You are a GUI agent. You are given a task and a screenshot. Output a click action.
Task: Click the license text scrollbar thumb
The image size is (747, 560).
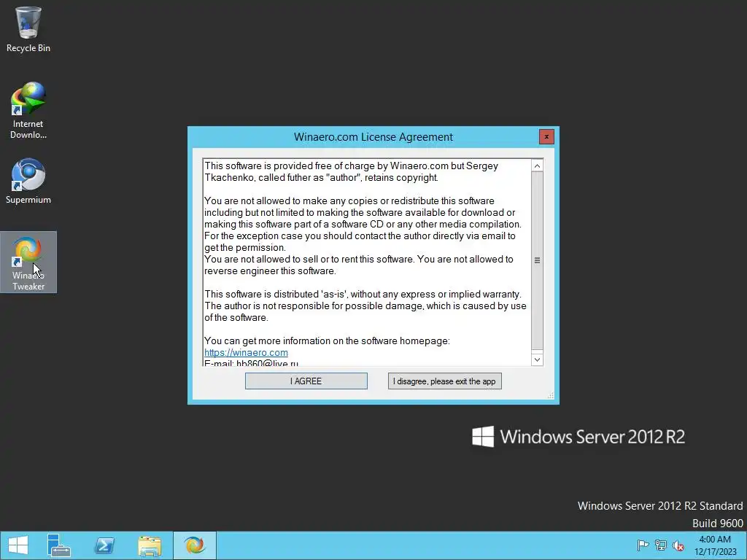[x=537, y=260]
